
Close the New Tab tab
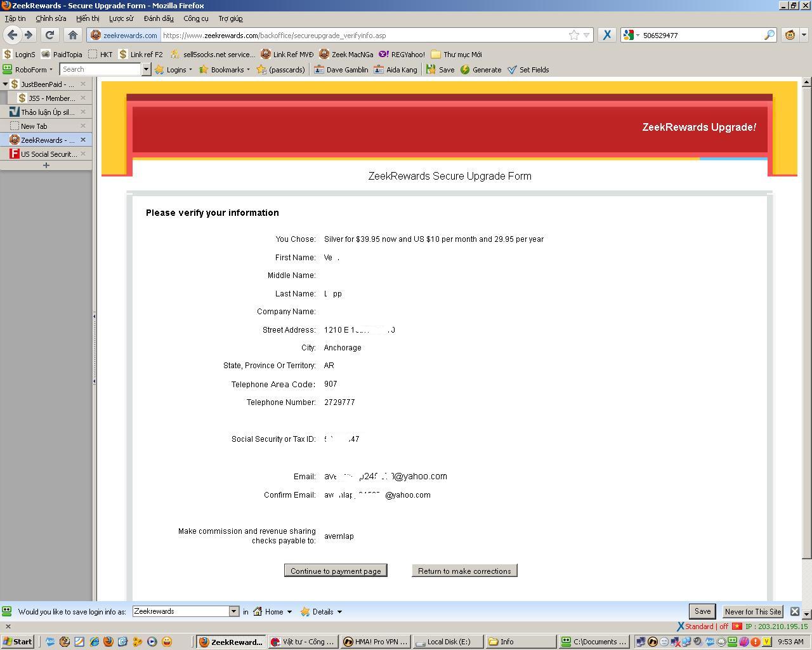click(x=83, y=126)
